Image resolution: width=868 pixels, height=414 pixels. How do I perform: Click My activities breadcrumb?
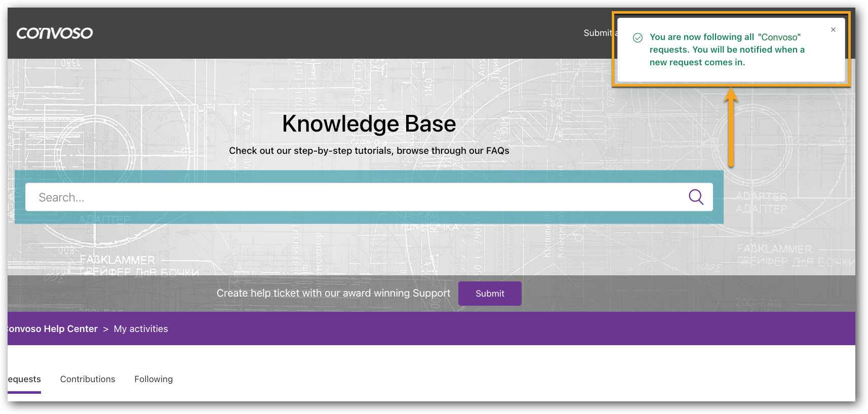141,329
